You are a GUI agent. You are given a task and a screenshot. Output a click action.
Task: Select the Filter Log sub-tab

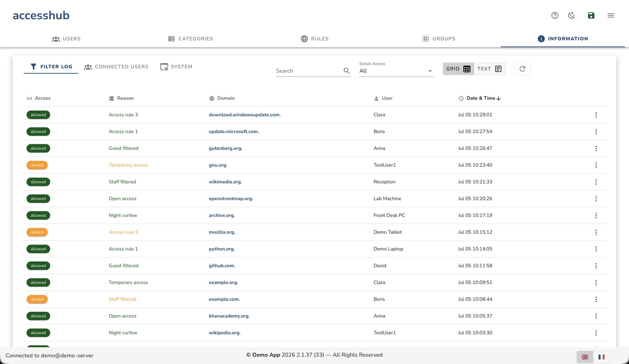(x=51, y=67)
